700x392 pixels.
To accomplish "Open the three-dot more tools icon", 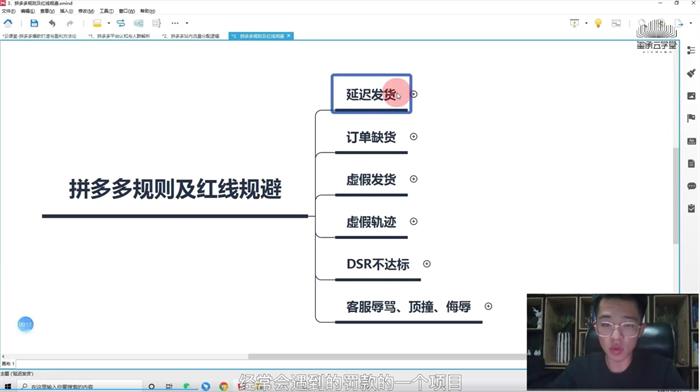I will (175, 23).
